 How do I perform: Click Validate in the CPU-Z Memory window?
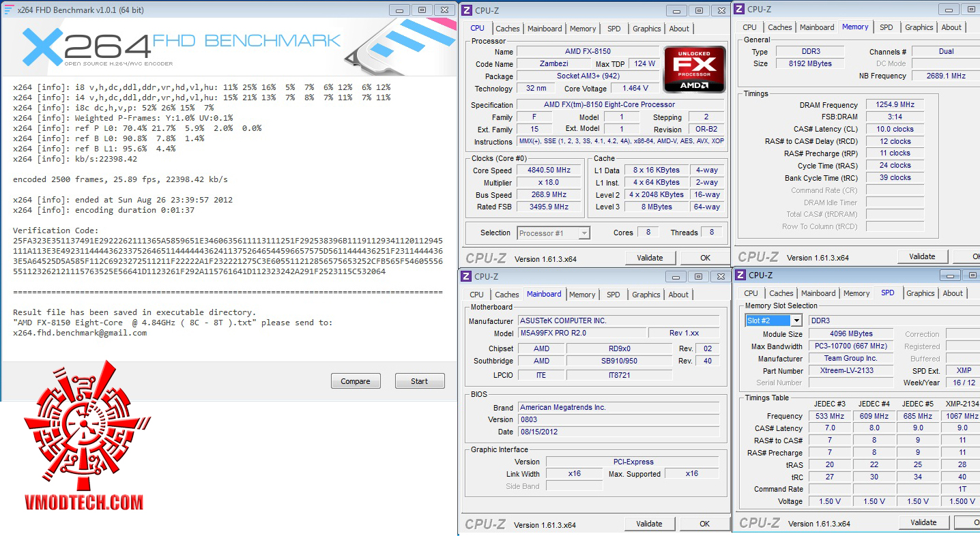(x=923, y=256)
